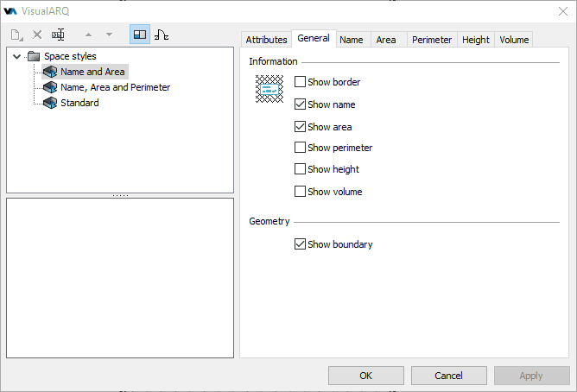The image size is (577, 392).
Task: Select the Standard space style
Action: tap(79, 103)
